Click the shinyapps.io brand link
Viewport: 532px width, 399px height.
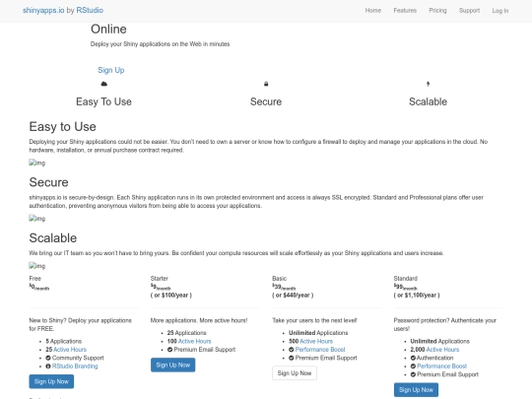point(43,10)
